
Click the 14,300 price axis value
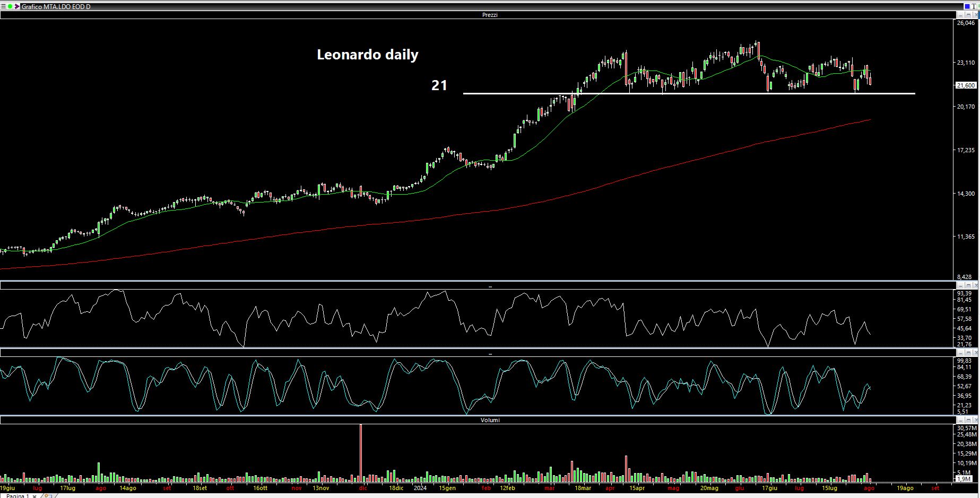pyautogui.click(x=966, y=194)
